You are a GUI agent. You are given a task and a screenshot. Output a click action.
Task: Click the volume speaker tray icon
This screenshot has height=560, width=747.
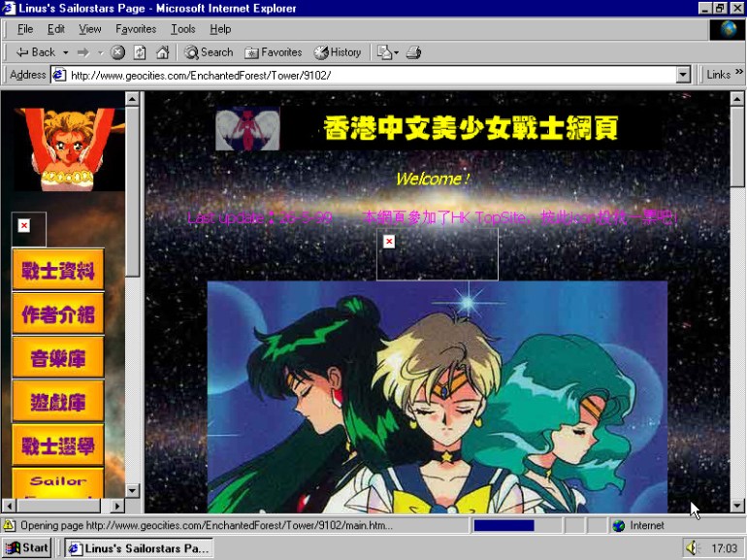[x=693, y=548]
